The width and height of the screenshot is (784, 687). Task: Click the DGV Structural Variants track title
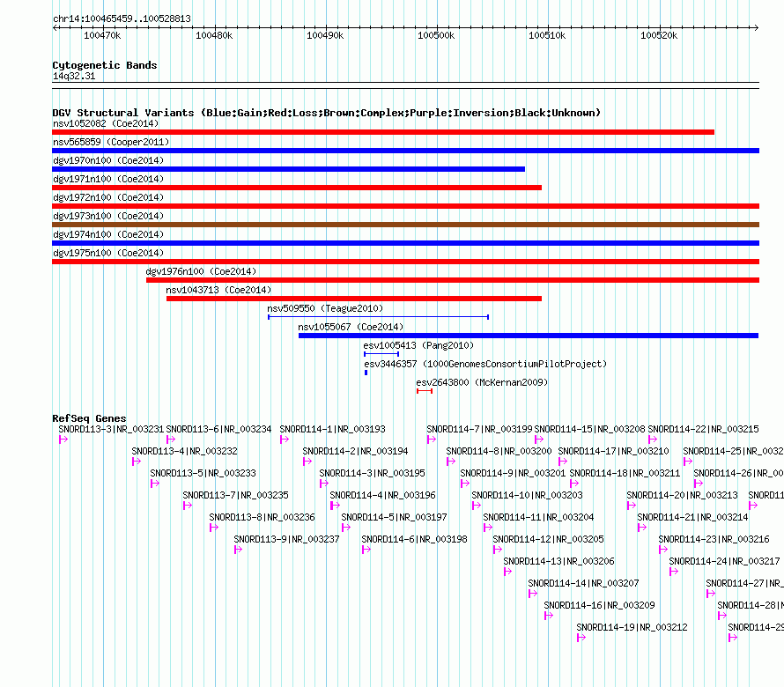coord(327,113)
